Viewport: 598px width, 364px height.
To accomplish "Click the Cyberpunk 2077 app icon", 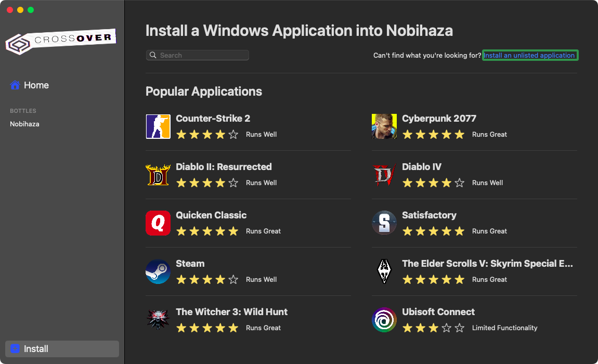I will [x=384, y=126].
